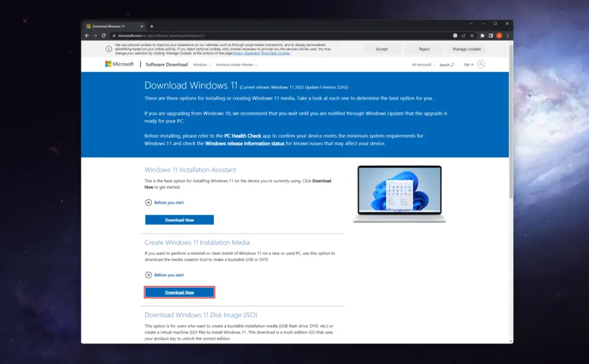Image resolution: width=589 pixels, height=364 pixels.
Task: Open the Privacy Statement link
Action: [x=246, y=53]
